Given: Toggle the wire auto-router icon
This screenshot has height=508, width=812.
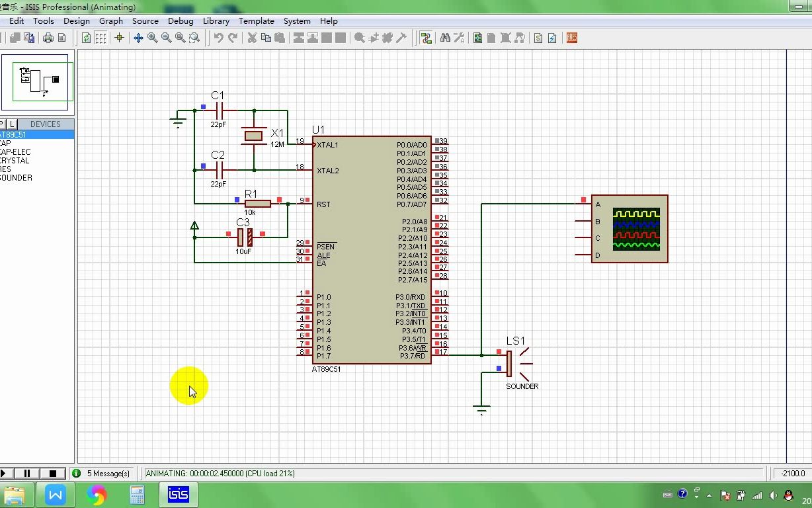Looking at the screenshot, I should 426,38.
